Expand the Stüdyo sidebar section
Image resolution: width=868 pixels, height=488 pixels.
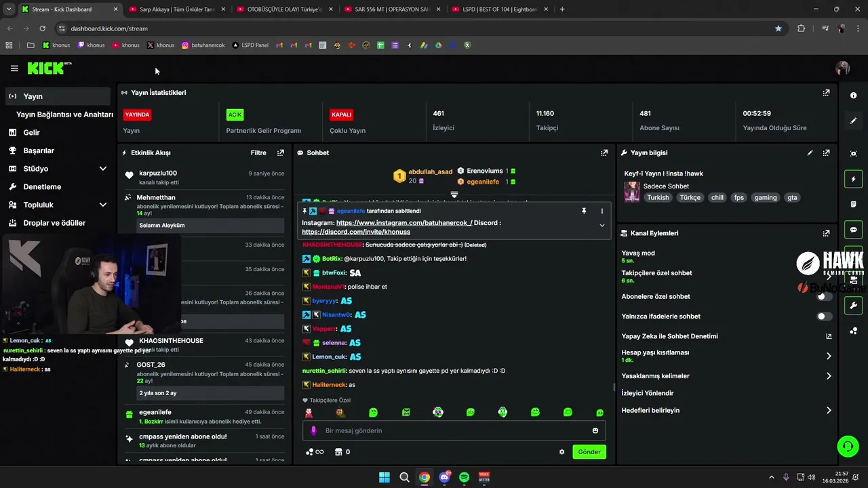click(x=103, y=169)
